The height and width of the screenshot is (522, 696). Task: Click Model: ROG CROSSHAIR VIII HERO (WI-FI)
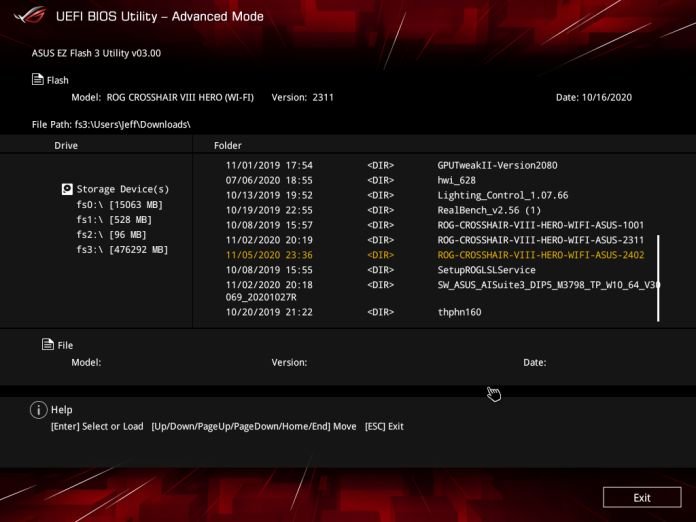162,98
